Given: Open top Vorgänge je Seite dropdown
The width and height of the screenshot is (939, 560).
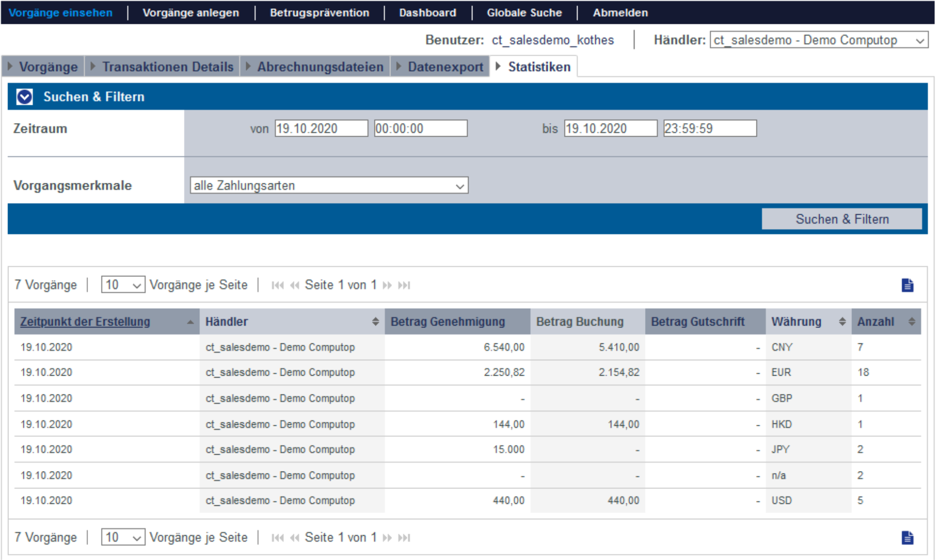Looking at the screenshot, I should [x=123, y=285].
